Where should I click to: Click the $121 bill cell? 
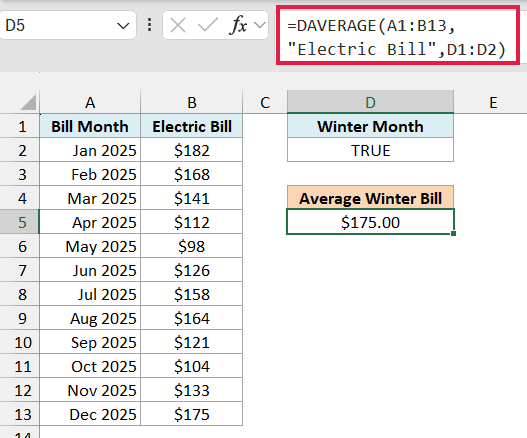click(x=192, y=342)
